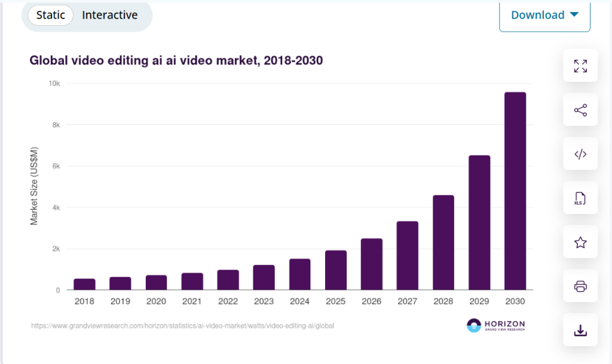
Task: Click the Horizon Grand View Research logo
Action: [x=495, y=326]
